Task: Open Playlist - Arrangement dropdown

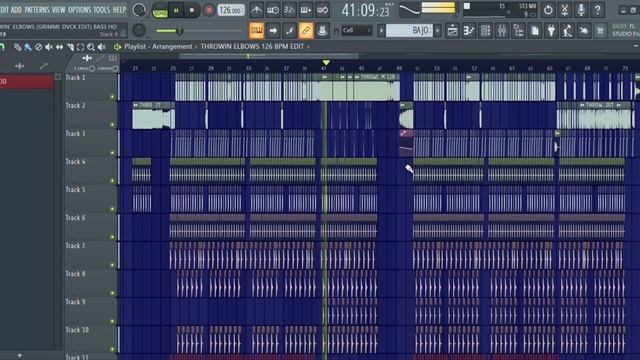Action: coord(158,47)
